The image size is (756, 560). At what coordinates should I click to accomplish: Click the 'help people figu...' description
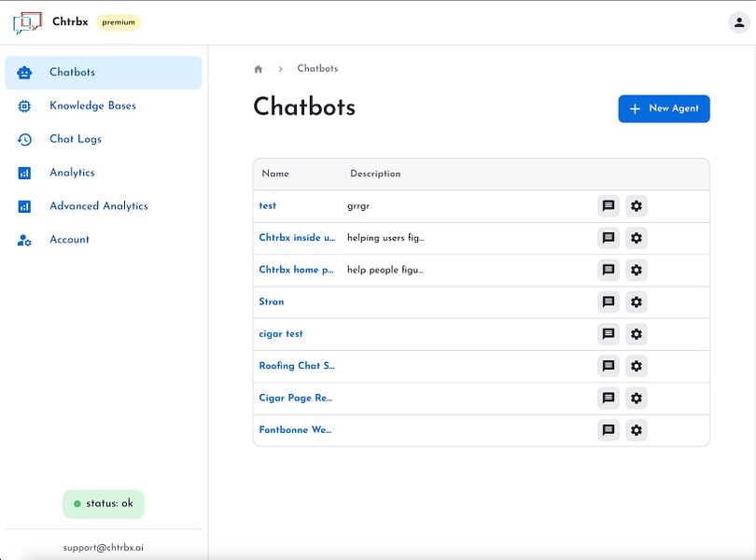coord(385,270)
